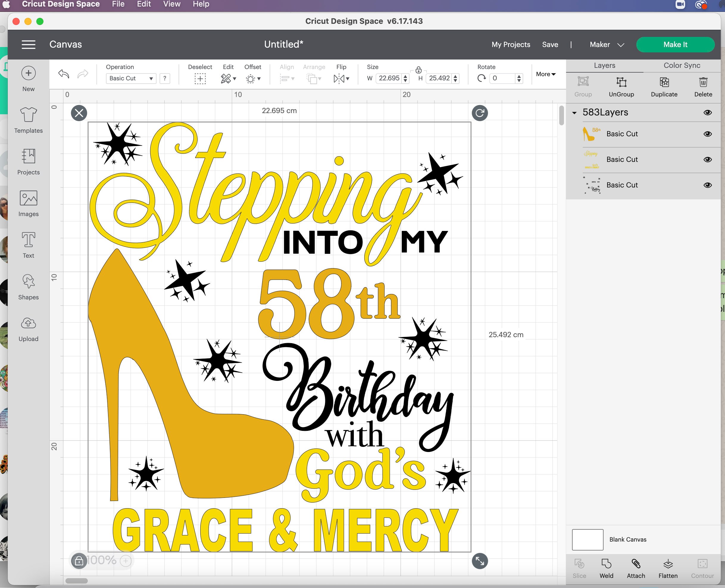Click the New project icon
This screenshot has width=725, height=588.
[x=29, y=73]
